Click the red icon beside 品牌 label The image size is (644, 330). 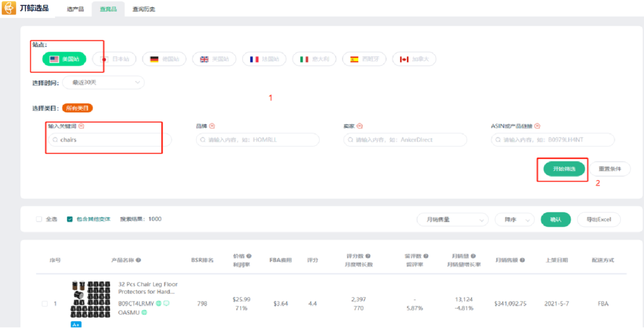coord(212,126)
